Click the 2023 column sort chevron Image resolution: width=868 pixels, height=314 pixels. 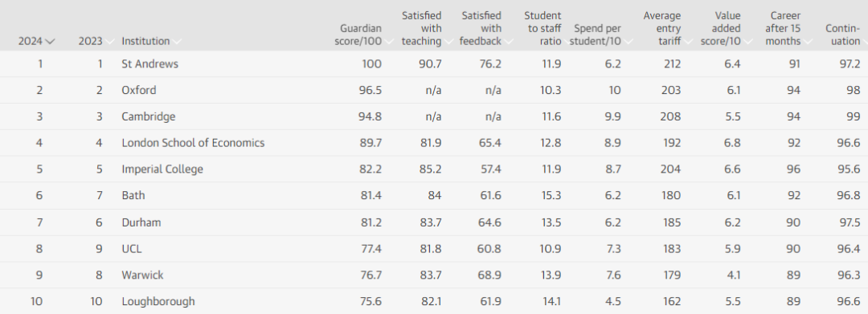(x=110, y=42)
